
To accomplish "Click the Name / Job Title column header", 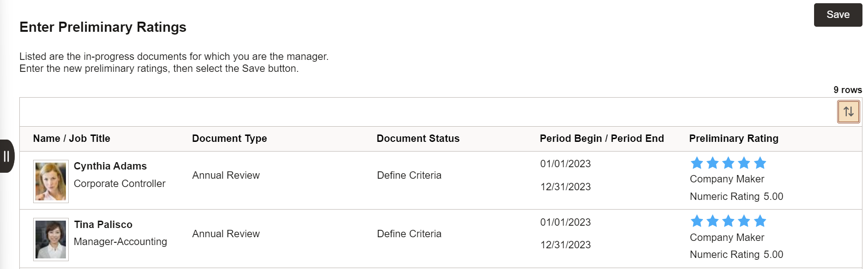I will (71, 139).
